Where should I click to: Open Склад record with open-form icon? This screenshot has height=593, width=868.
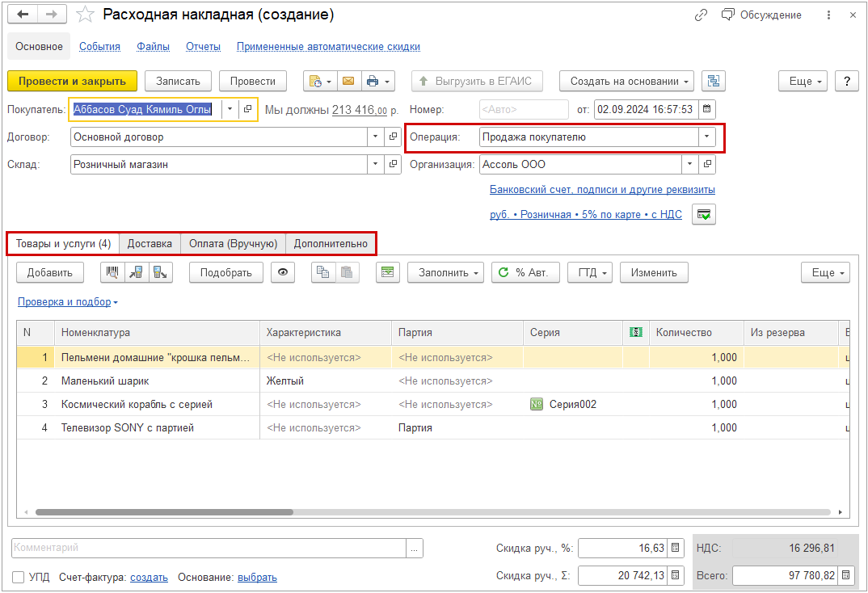(x=393, y=164)
